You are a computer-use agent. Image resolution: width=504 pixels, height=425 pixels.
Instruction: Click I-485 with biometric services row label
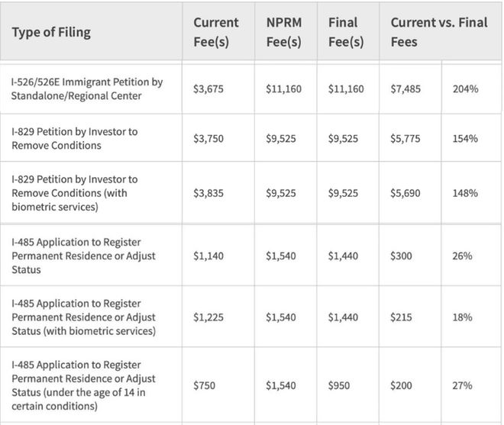click(x=83, y=317)
